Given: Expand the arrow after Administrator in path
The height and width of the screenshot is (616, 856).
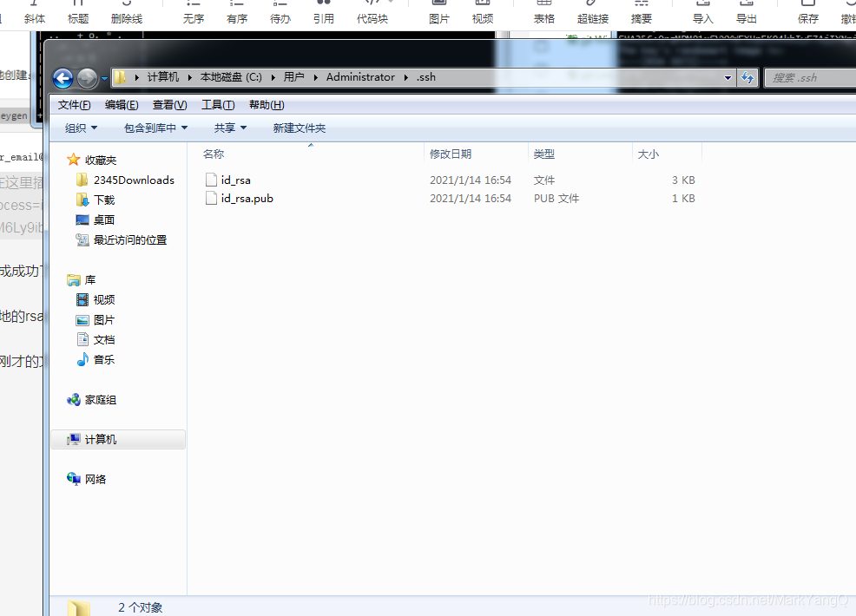Looking at the screenshot, I should click(x=406, y=77).
